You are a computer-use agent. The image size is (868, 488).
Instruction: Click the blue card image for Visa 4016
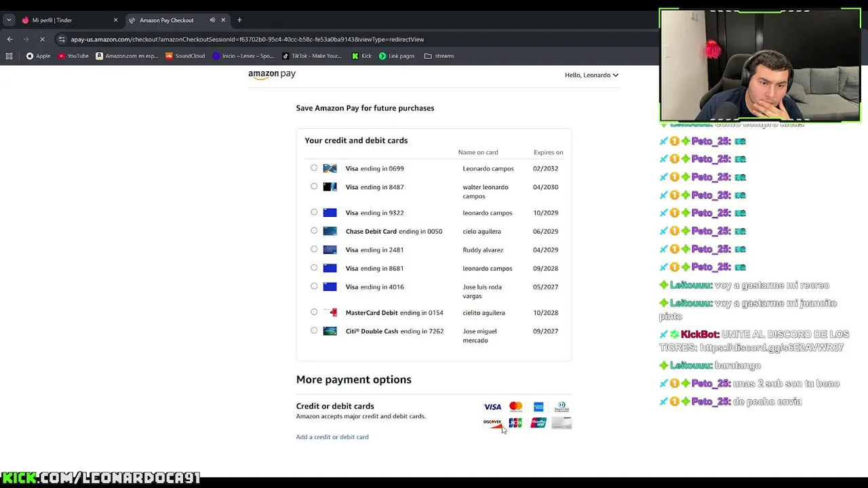[330, 287]
